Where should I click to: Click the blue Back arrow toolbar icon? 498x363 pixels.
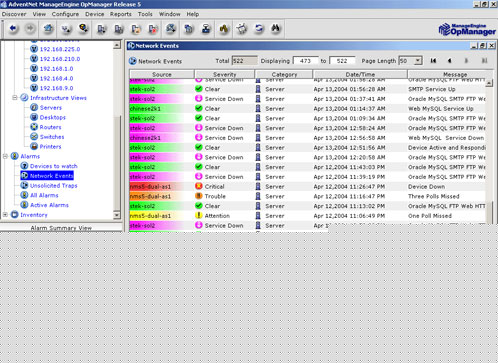click(13, 29)
